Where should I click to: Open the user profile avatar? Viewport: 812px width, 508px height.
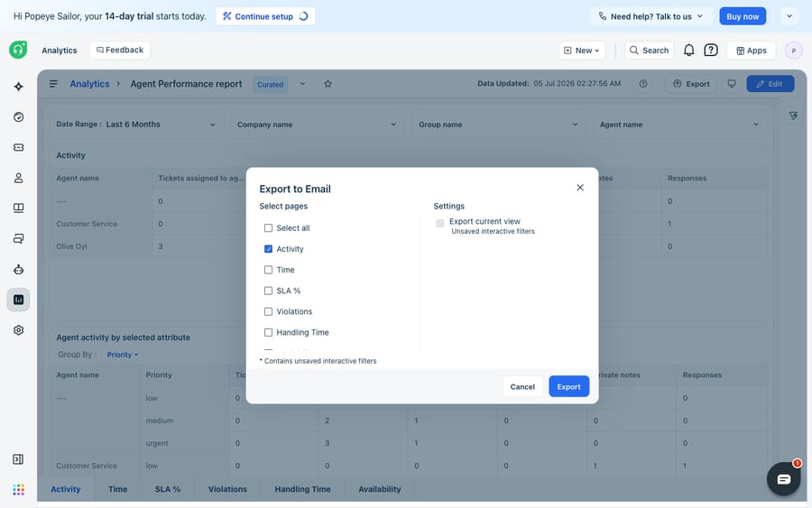pos(794,51)
